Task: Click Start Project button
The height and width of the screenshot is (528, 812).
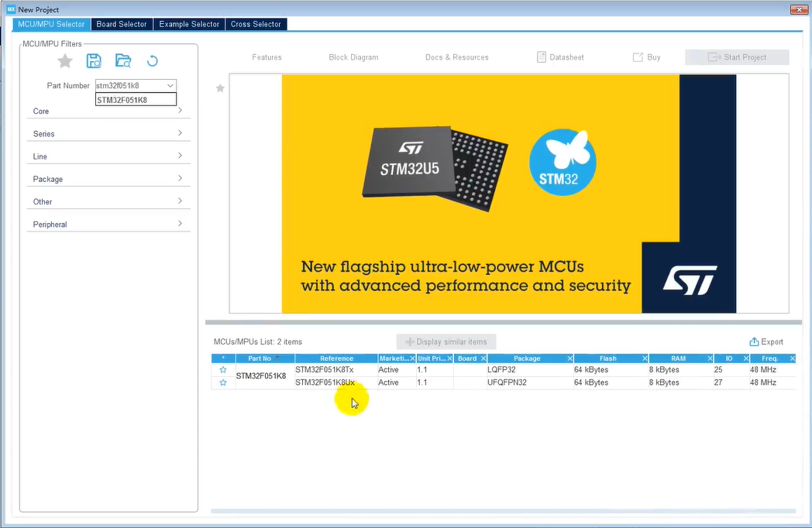Action: point(737,57)
